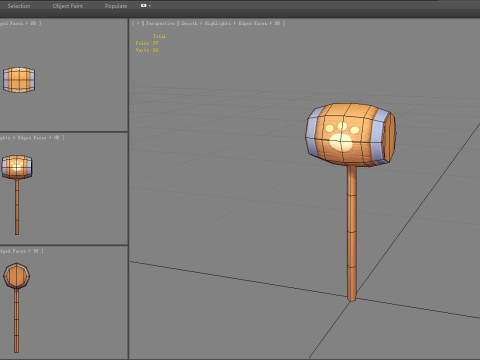Open the Selection ribbon tab
This screenshot has height=360, width=480.
click(x=19, y=6)
